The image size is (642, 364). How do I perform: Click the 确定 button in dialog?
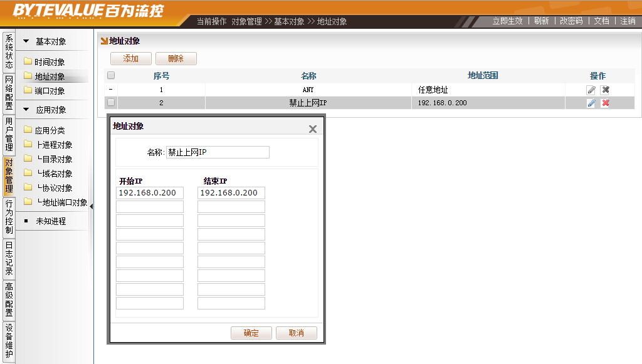(251, 333)
